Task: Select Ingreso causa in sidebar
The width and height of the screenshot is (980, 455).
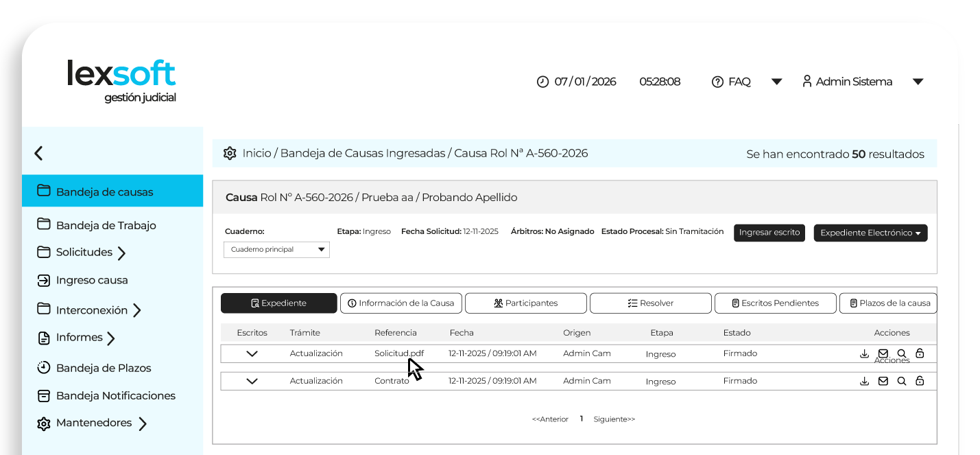Action: (91, 280)
